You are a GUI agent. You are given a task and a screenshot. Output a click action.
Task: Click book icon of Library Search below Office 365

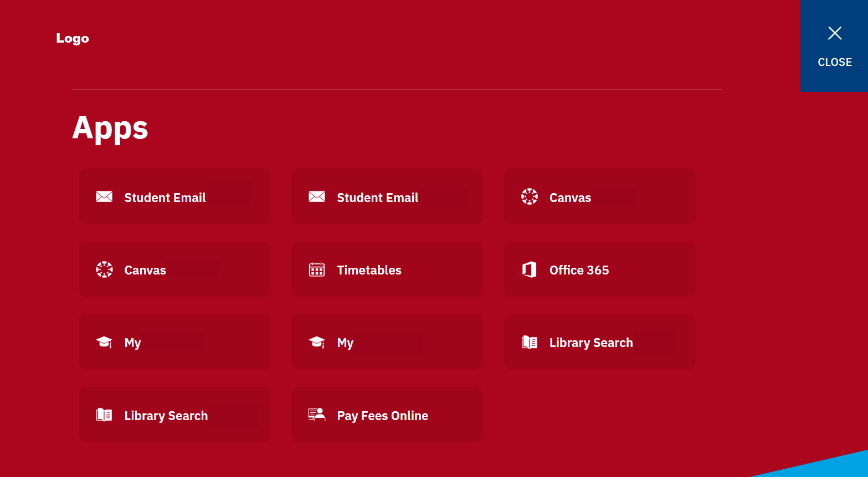530,343
